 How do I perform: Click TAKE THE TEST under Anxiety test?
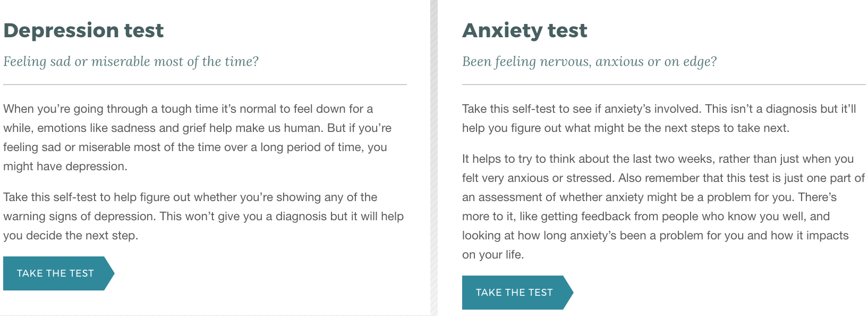[514, 292]
